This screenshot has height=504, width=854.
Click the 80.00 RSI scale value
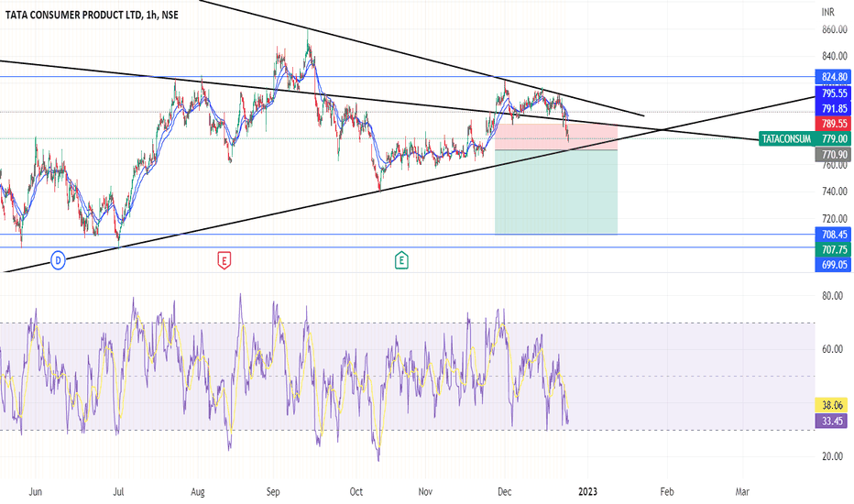coord(833,296)
